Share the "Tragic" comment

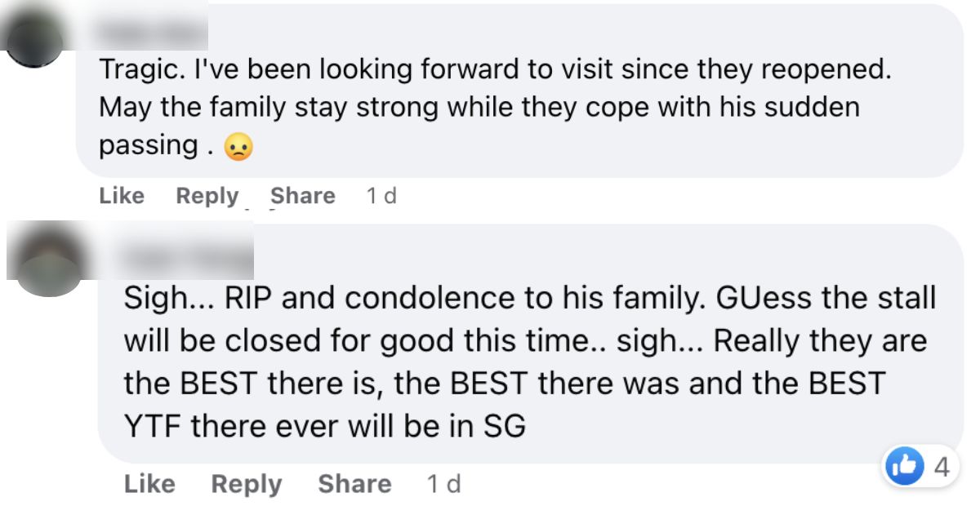303,196
